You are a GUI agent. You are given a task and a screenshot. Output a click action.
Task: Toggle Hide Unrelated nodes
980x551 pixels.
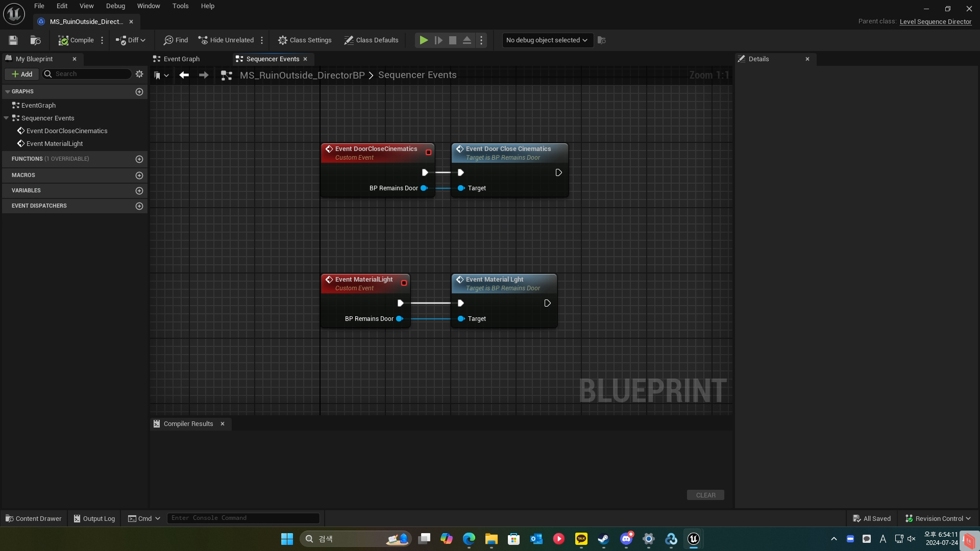point(226,40)
